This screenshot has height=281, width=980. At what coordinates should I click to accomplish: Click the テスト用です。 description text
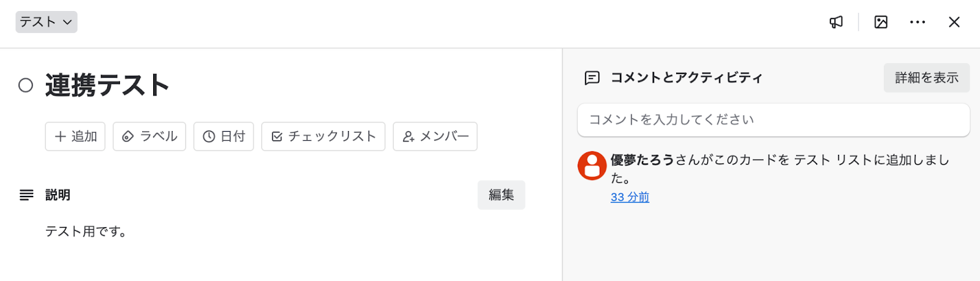(x=86, y=231)
